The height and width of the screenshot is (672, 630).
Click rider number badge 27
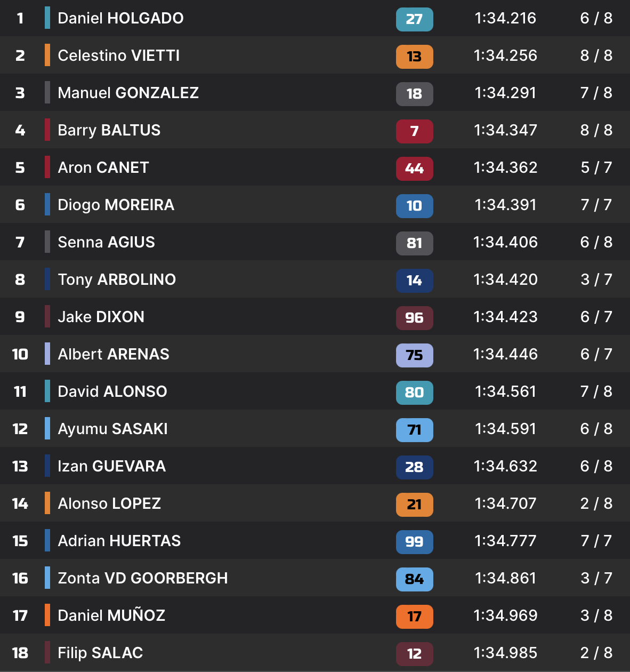[414, 19]
